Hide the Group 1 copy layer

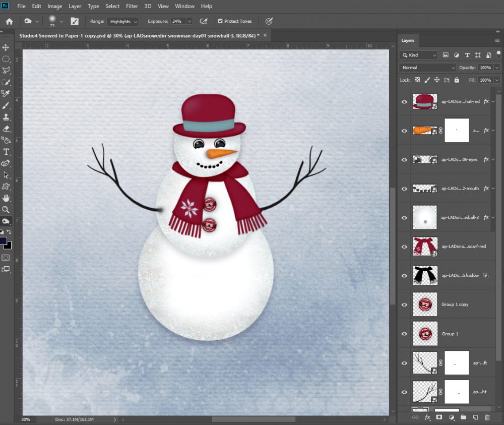point(404,305)
